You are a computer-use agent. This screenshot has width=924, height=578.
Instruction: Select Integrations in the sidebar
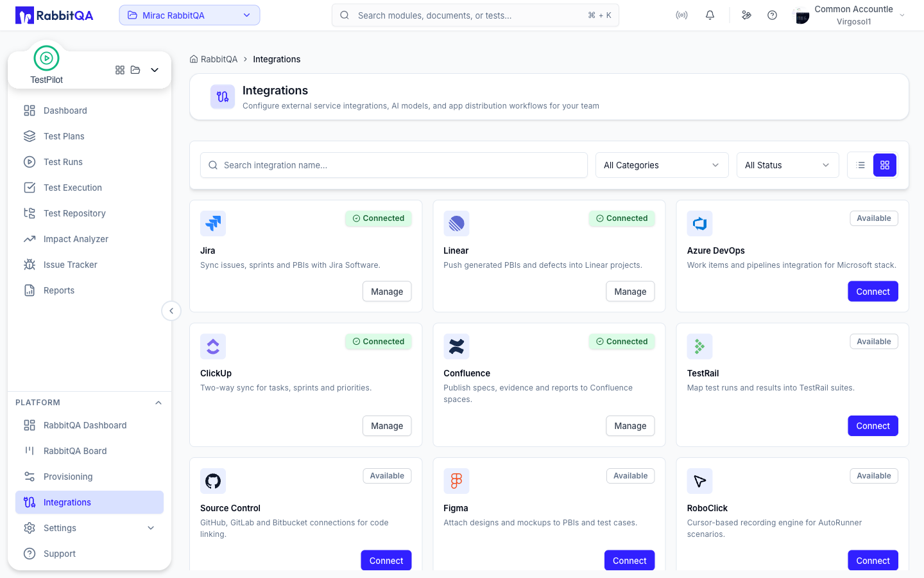coord(89,502)
